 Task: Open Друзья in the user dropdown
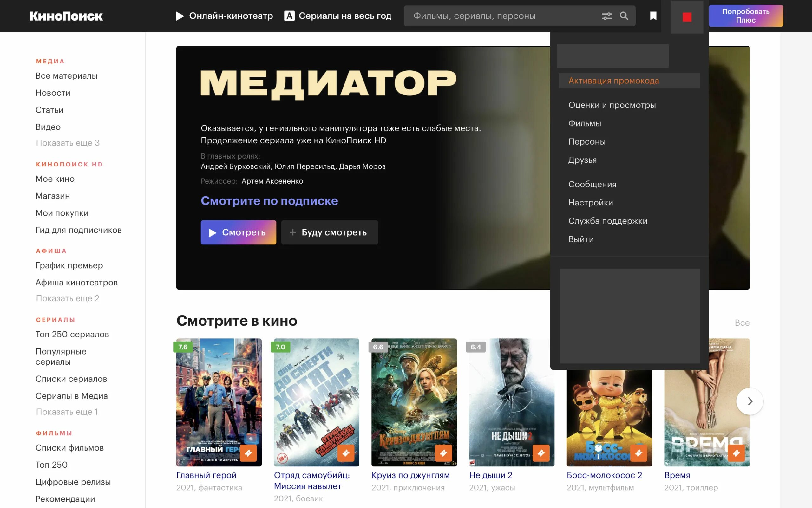coord(582,160)
